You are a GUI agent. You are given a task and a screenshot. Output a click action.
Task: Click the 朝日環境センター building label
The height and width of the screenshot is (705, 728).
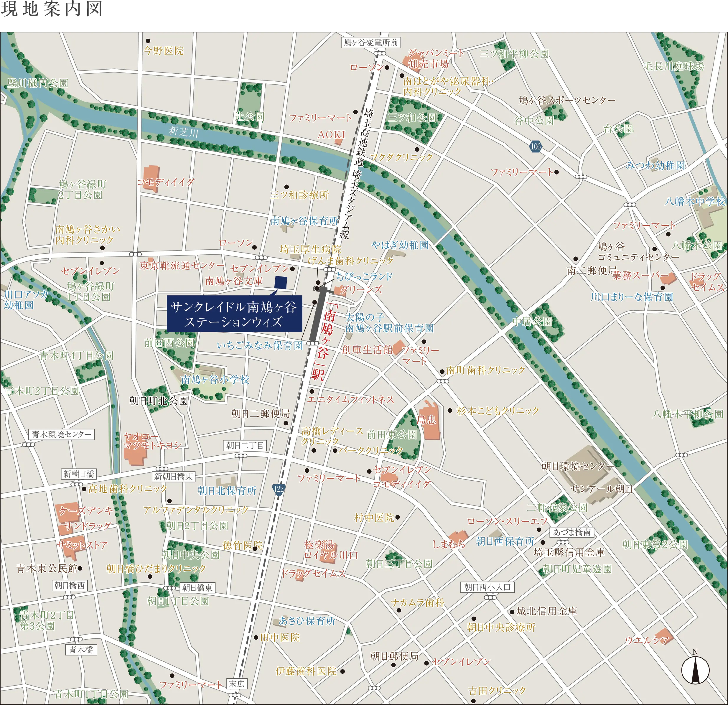pyautogui.click(x=578, y=466)
